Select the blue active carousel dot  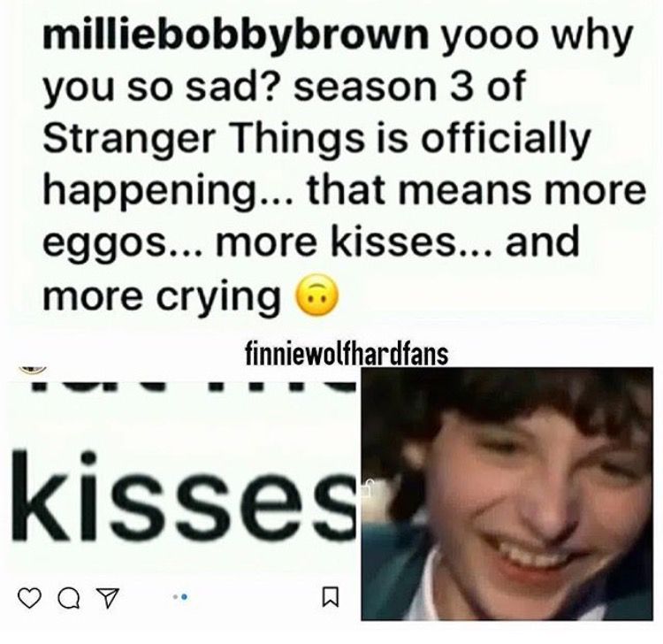[184, 597]
